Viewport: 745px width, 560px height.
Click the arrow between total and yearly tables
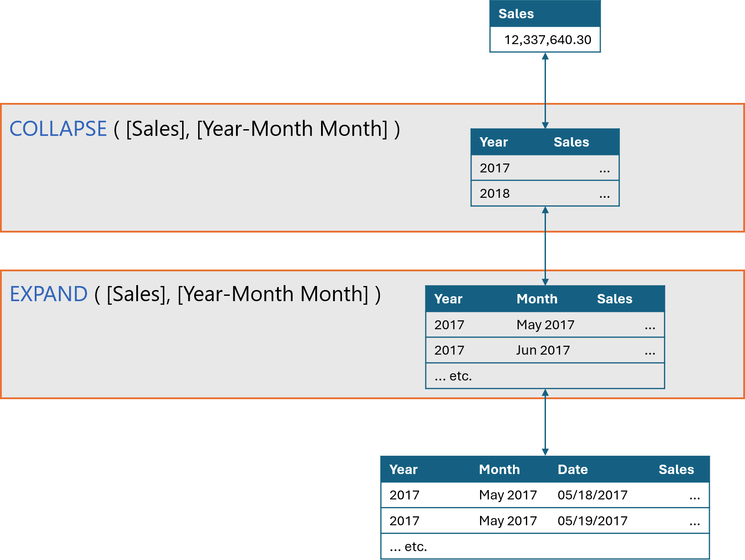(545, 91)
